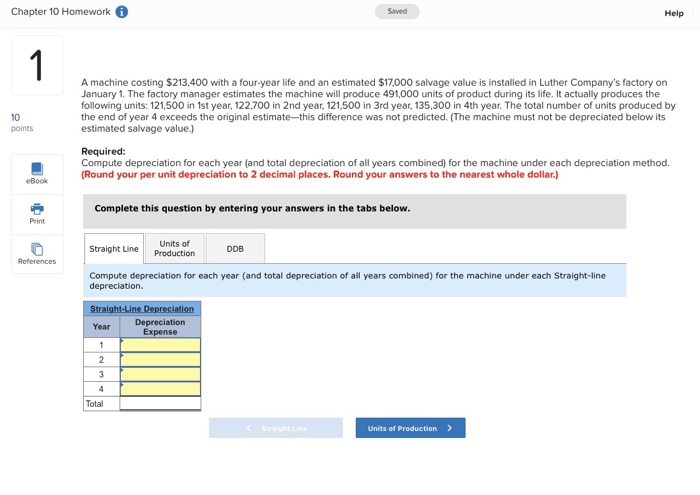Image resolution: width=700 pixels, height=495 pixels.
Task: Switch to the DDB tab
Action: point(235,249)
